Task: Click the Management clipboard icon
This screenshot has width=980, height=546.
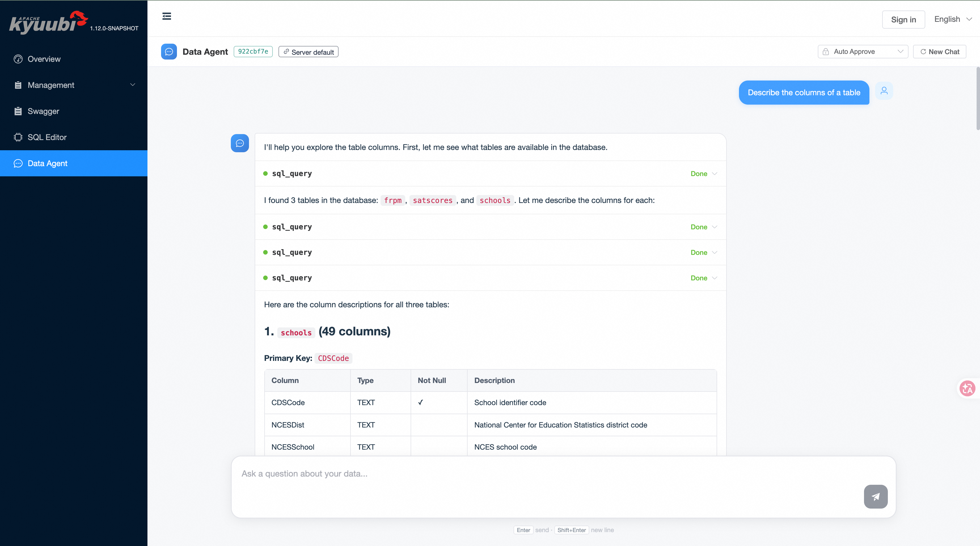Action: click(x=18, y=85)
